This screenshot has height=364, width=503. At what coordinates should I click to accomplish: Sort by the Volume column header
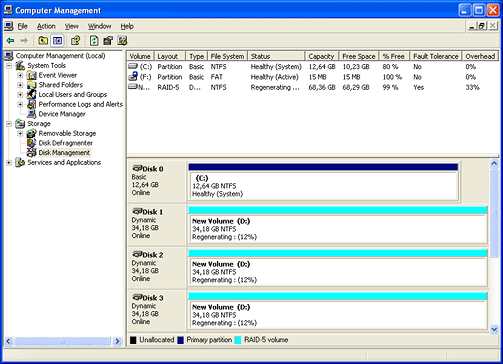(x=140, y=56)
